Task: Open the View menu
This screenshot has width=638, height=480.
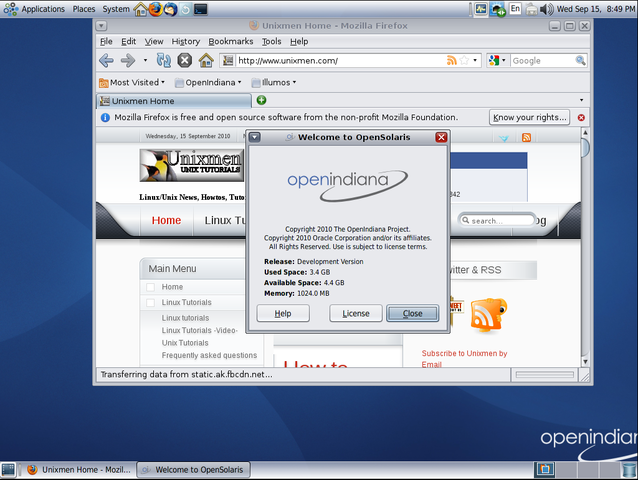Action: pyautogui.click(x=154, y=41)
